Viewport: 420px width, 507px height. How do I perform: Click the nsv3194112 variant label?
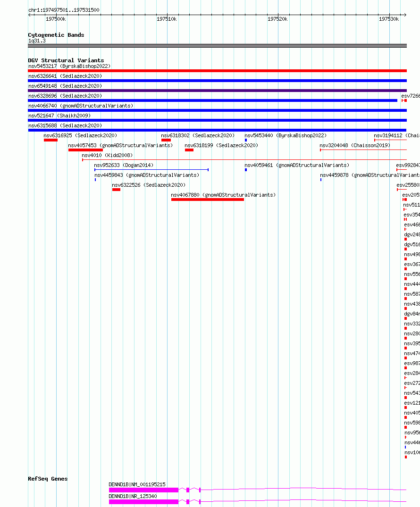click(397, 135)
